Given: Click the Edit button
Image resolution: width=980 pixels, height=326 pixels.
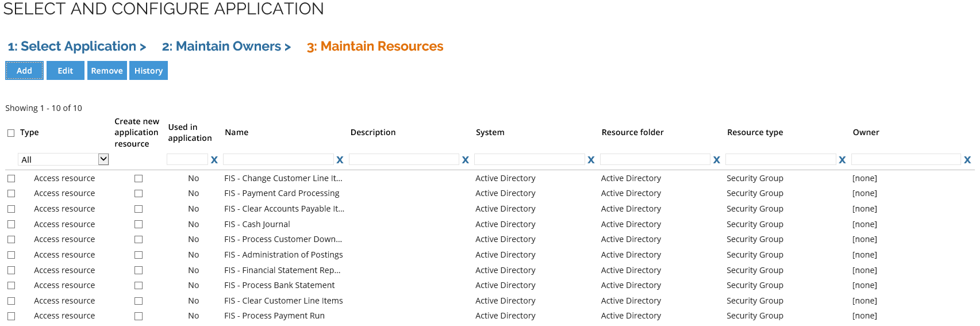Looking at the screenshot, I should click(66, 71).
